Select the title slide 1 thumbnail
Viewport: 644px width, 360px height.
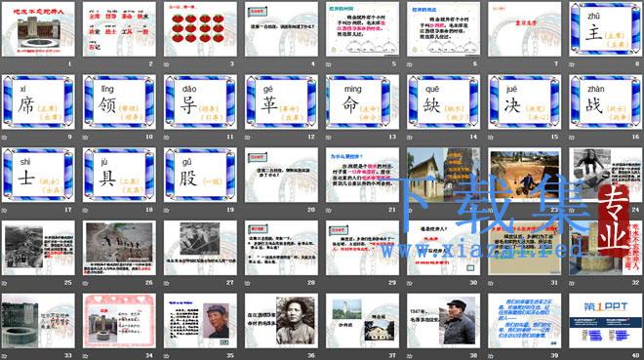pyautogui.click(x=38, y=29)
